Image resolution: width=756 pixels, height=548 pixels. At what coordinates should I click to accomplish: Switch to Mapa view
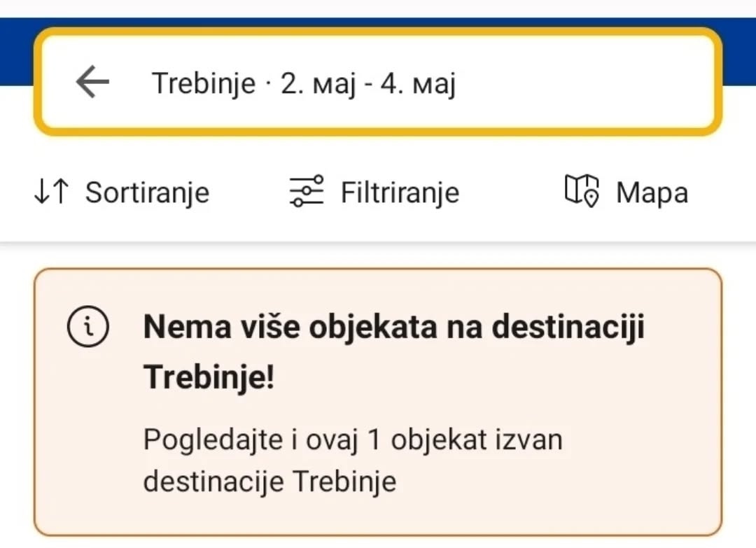(626, 191)
